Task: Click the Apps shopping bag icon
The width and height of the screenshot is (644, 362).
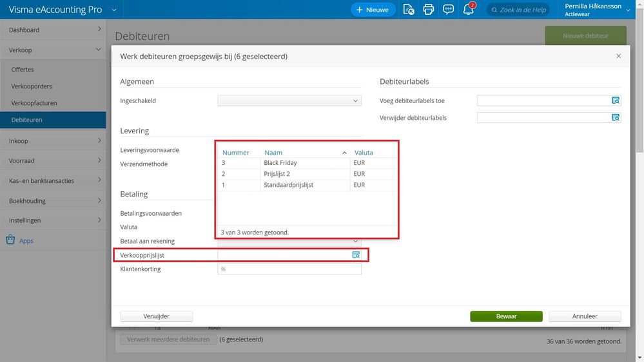Action: click(x=10, y=240)
